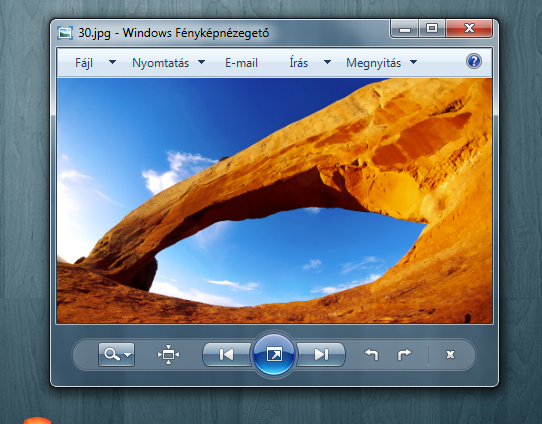Open the zoom magnifier control
542x424 pixels.
coord(116,354)
